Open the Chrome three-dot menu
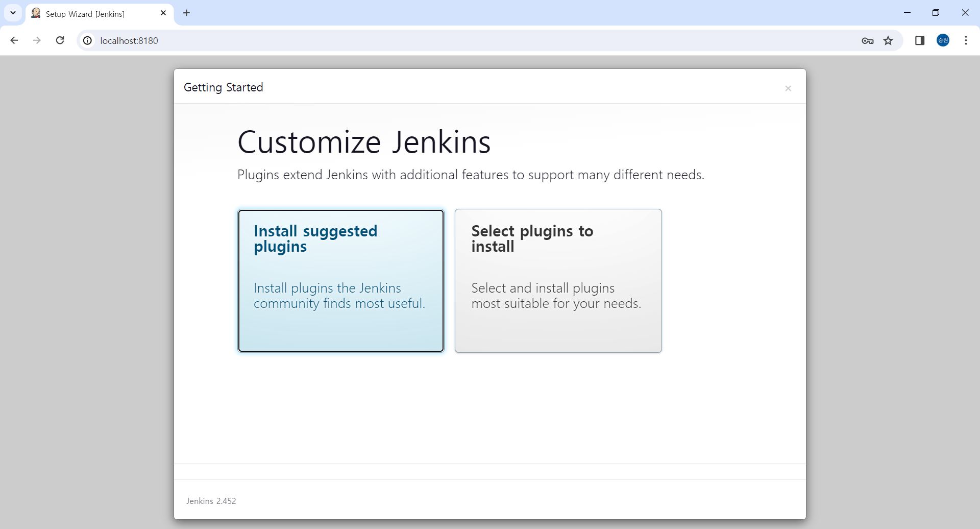 click(966, 40)
